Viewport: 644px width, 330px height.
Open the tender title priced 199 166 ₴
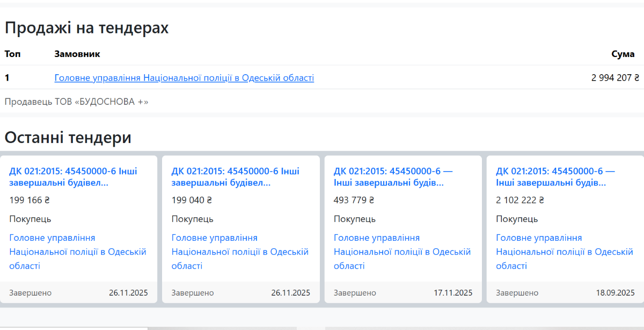[73, 177]
